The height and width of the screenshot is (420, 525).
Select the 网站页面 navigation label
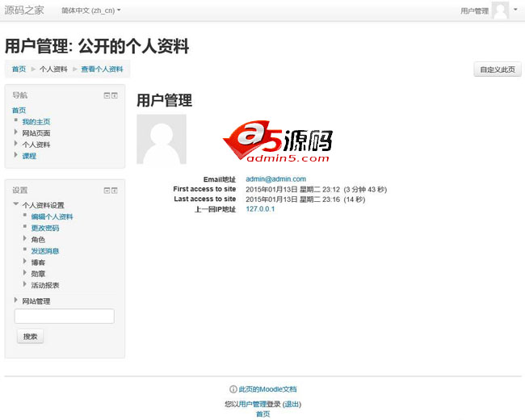coord(36,133)
